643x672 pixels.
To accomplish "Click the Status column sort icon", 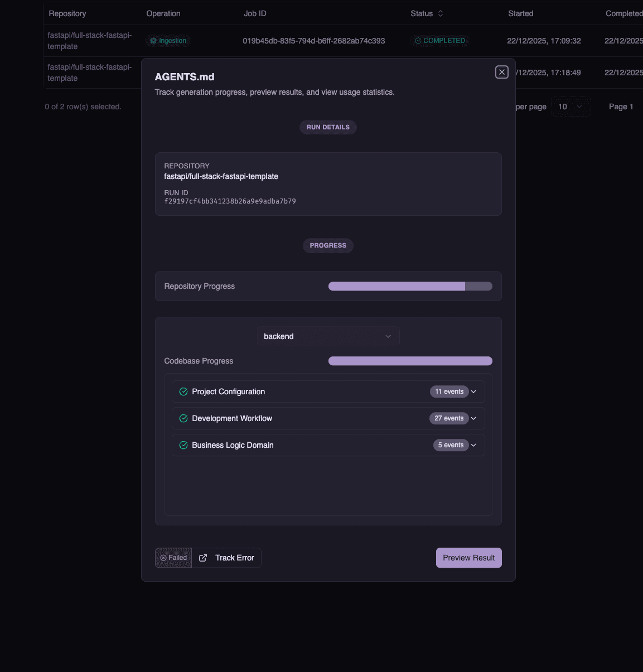I will click(x=441, y=13).
